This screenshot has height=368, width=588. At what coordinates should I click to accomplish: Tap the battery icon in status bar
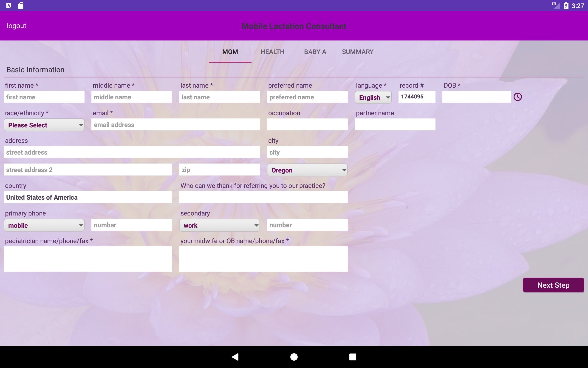(566, 5)
